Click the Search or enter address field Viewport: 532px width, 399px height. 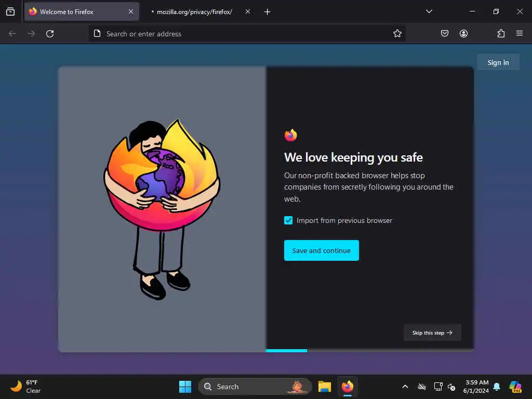click(x=247, y=34)
